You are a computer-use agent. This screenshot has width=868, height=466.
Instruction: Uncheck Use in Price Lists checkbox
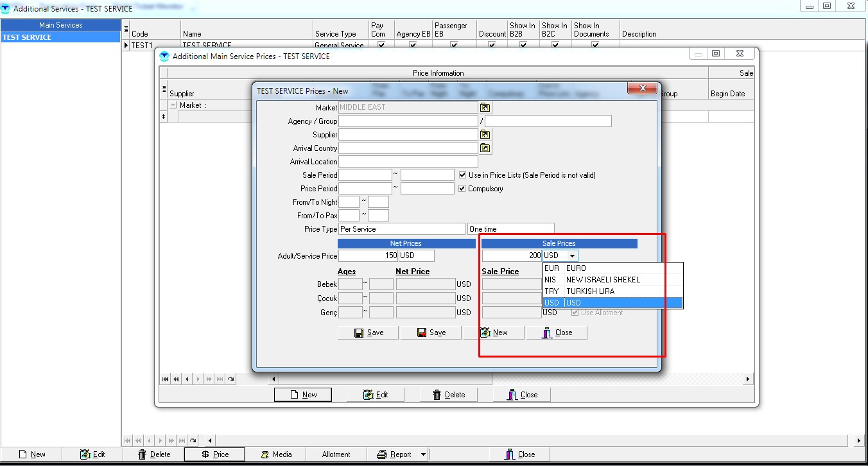point(463,175)
